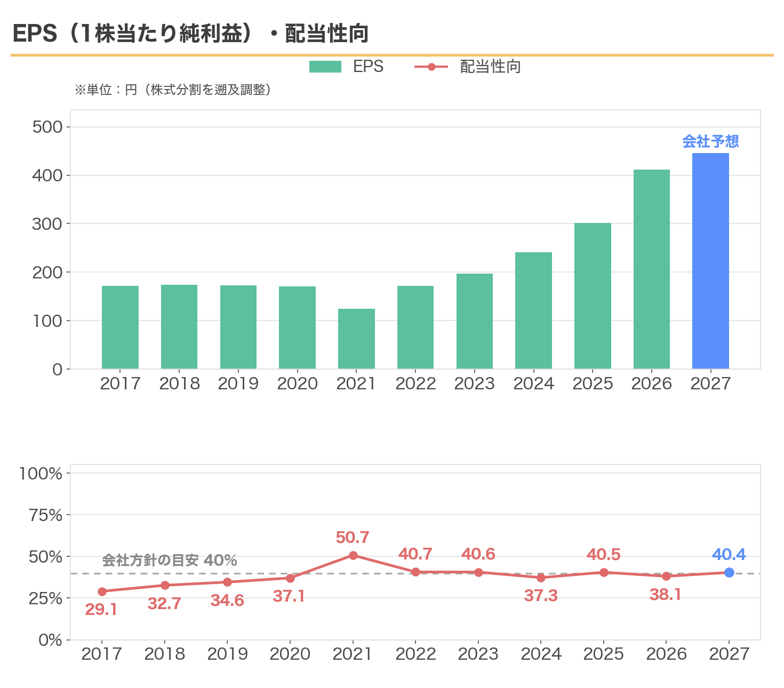Click the unit note ※単位：円
The image size is (784, 688).
pos(174,90)
